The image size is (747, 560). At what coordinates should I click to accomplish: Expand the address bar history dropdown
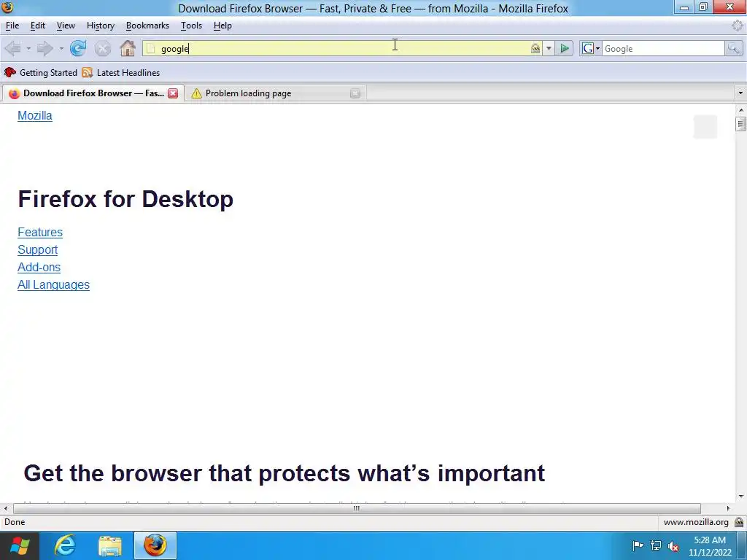point(549,49)
